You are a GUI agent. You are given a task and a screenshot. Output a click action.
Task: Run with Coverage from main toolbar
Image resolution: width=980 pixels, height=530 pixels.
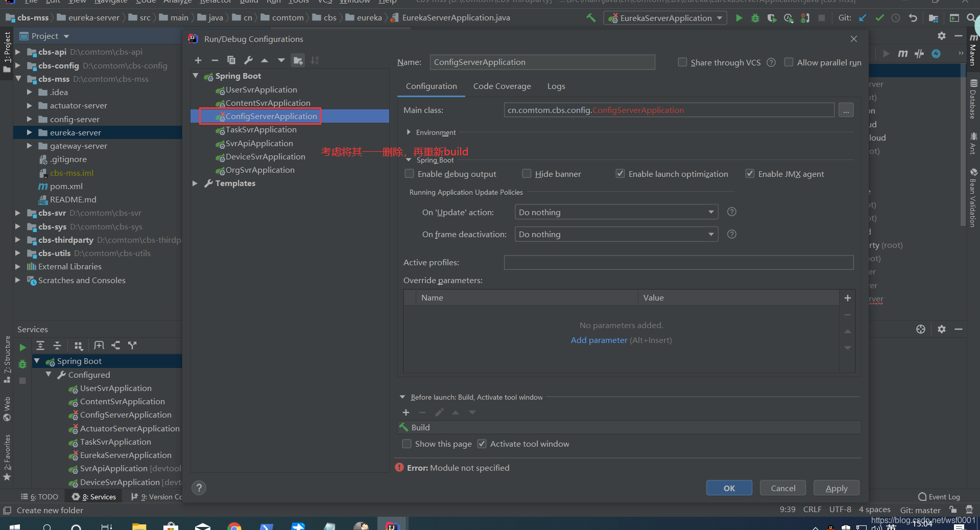(772, 18)
